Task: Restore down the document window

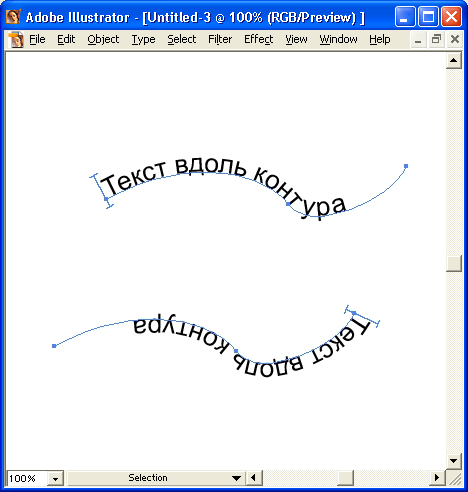Action: tap(436, 39)
